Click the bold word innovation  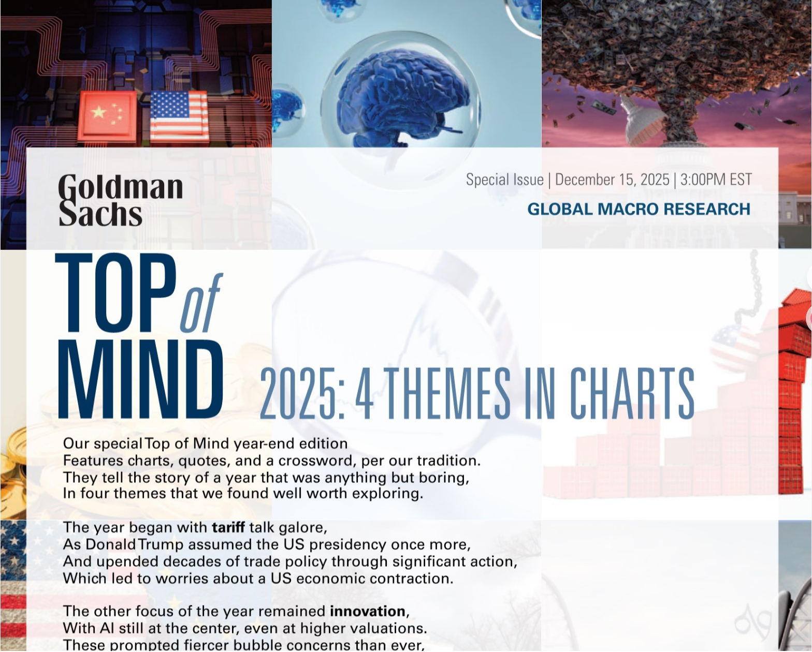click(x=367, y=611)
